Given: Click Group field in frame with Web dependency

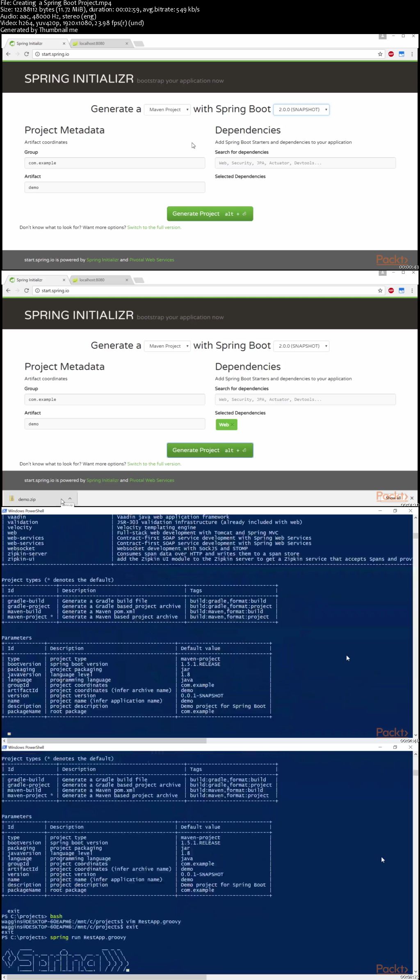Looking at the screenshot, I should point(115,399).
